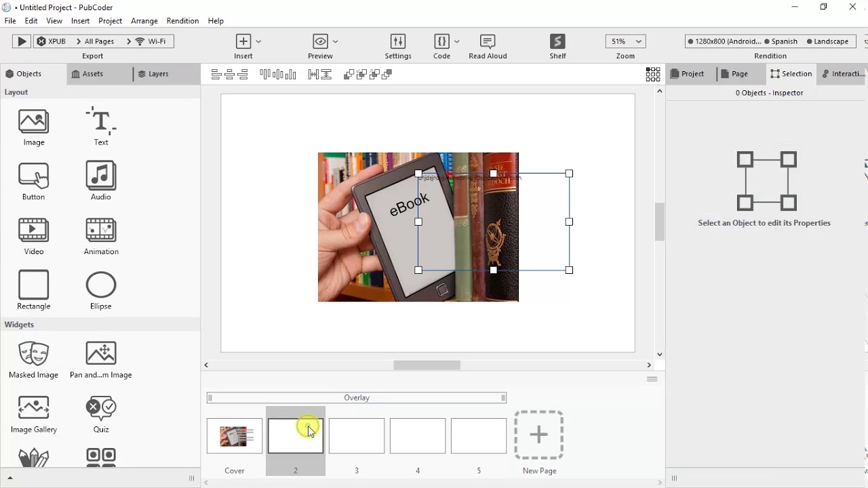
Task: Choose the Video object
Action: [33, 237]
